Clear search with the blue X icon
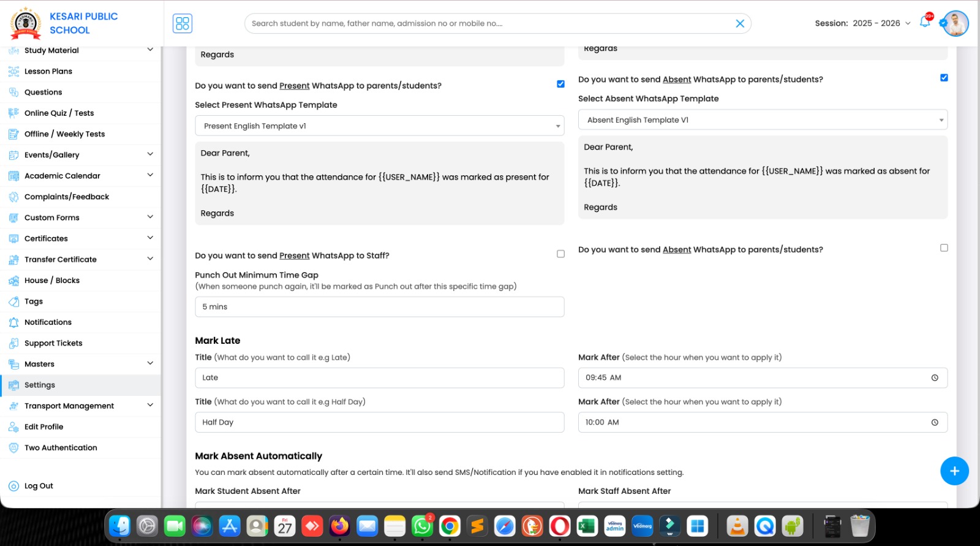 tap(740, 23)
